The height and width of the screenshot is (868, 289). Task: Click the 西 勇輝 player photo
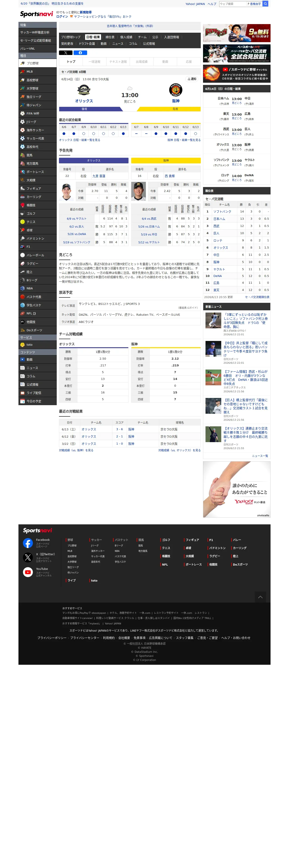[139, 191]
